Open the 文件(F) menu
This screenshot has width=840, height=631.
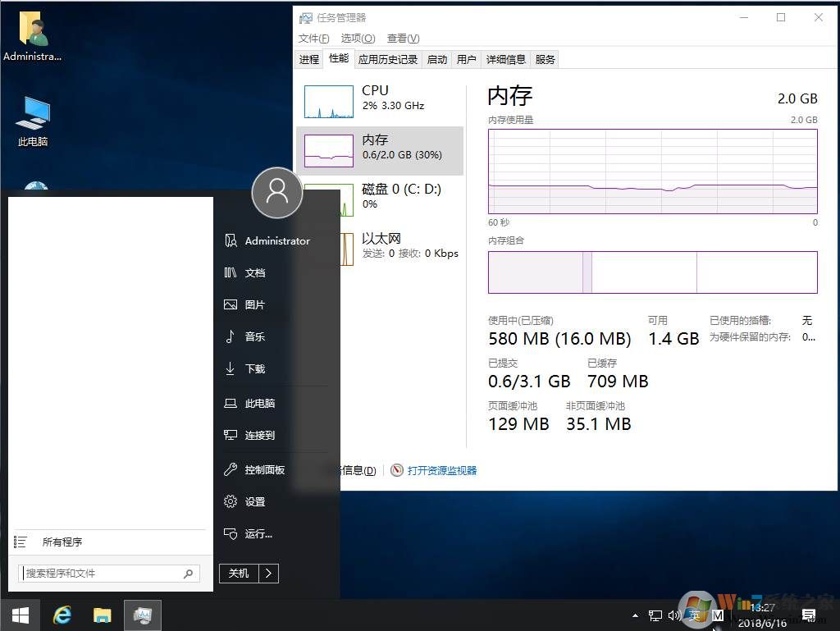click(x=313, y=39)
